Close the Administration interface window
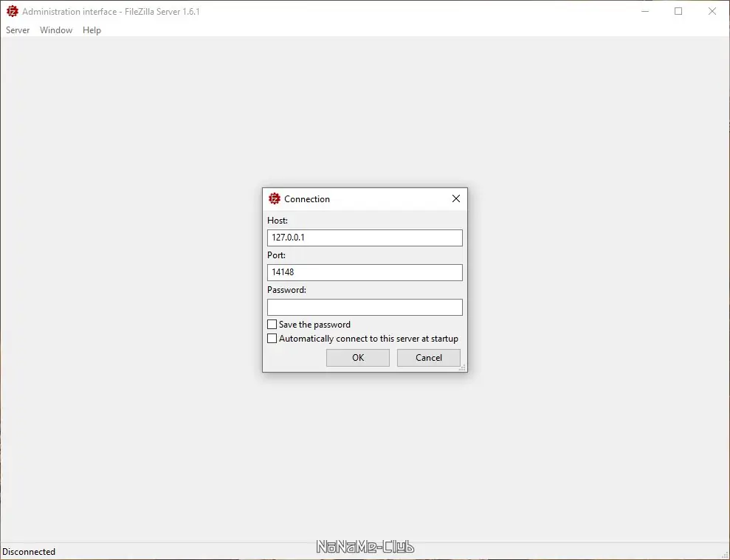Image resolution: width=730 pixels, height=560 pixels. click(x=712, y=11)
